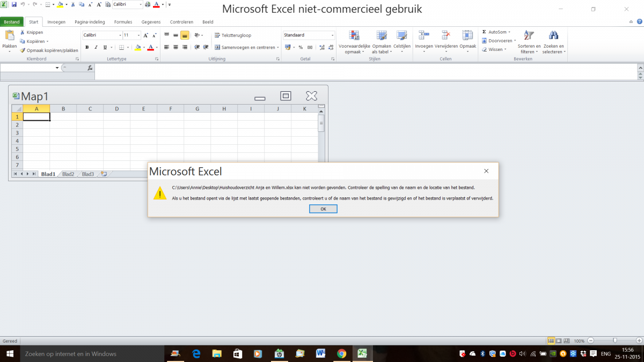Screen dimensions: 644x362
Task: Select sheet tab Blad2
Action: [68, 174]
